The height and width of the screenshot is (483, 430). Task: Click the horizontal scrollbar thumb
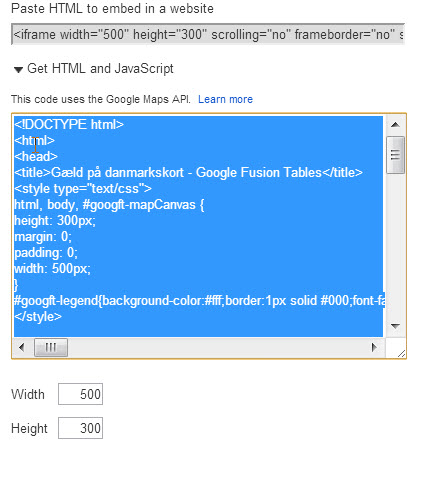point(51,347)
